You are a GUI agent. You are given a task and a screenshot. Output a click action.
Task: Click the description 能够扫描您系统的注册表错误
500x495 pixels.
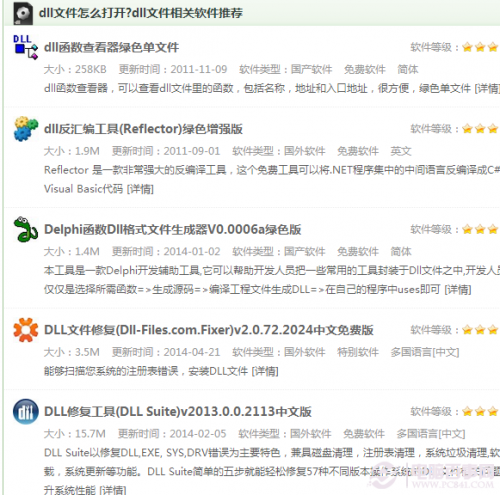pyautogui.click(x=146, y=371)
